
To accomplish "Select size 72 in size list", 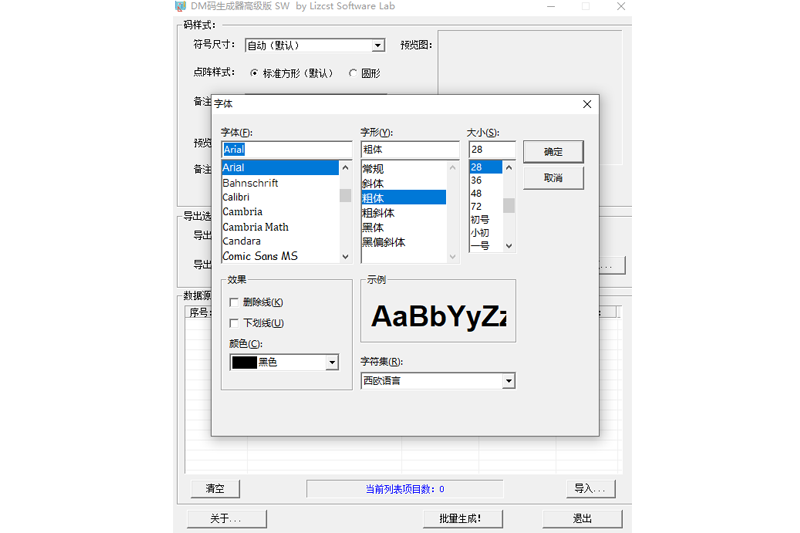I will 486,207.
